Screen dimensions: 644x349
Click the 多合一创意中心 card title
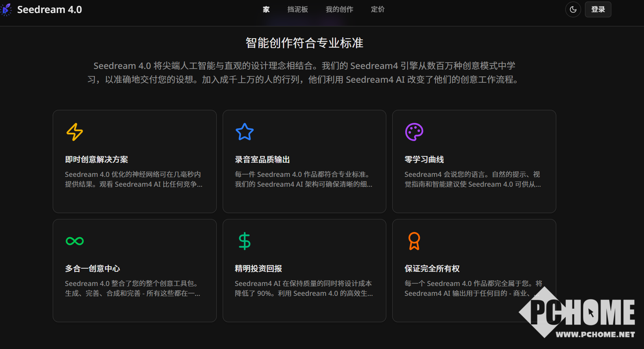(92, 269)
